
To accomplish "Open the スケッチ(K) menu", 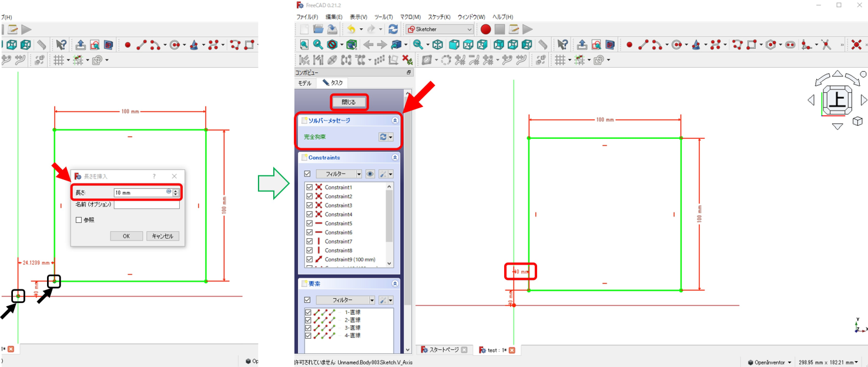I will 439,17.
